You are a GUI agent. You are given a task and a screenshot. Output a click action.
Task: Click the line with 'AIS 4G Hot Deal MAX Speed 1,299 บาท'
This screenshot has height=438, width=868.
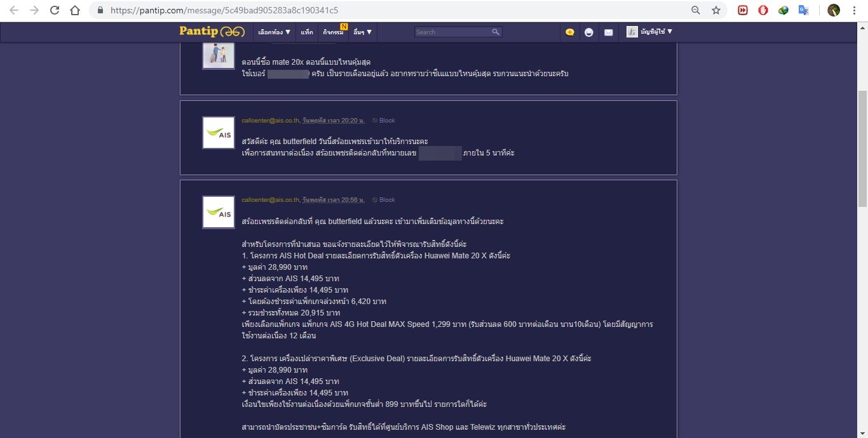[x=447, y=324]
